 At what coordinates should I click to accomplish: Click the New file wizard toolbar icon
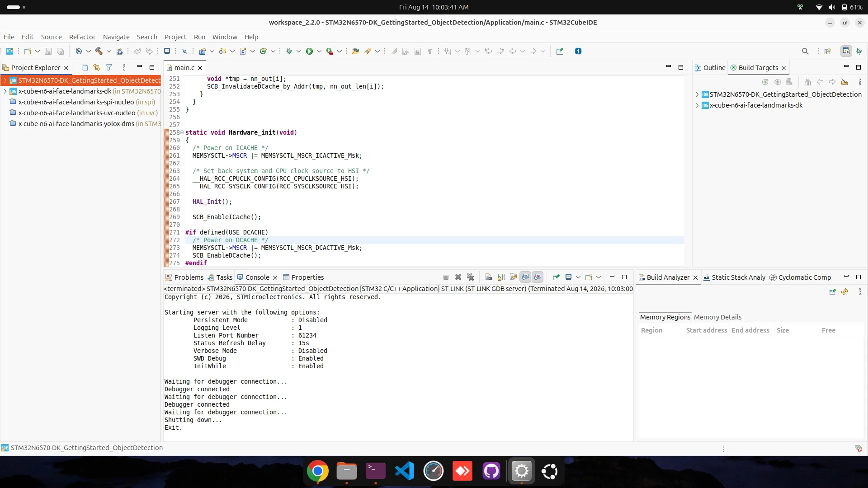[28, 51]
